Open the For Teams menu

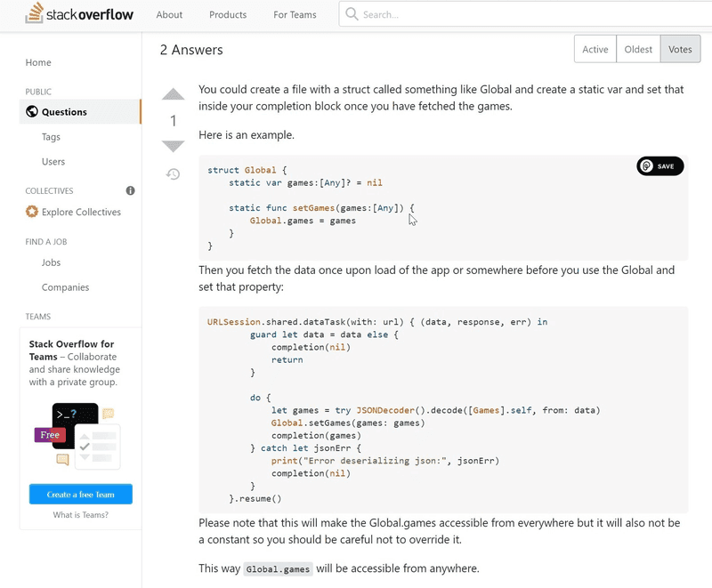pyautogui.click(x=294, y=14)
